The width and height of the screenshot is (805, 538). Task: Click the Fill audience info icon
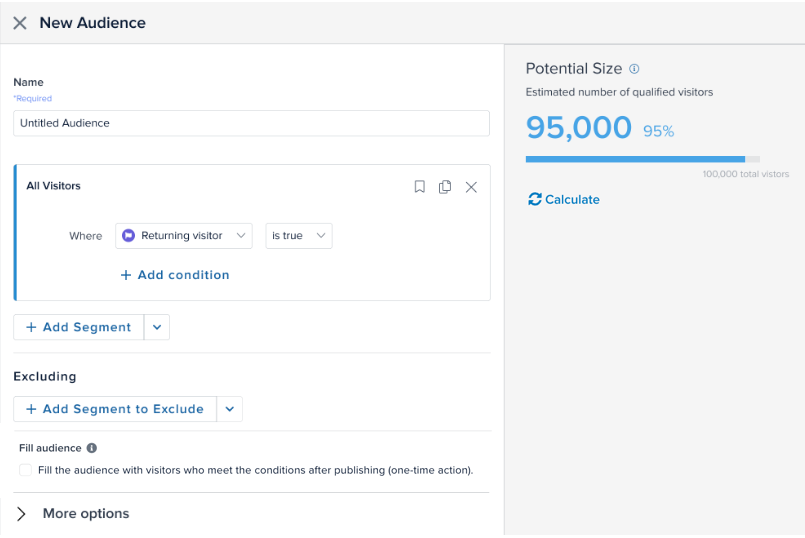point(92,449)
